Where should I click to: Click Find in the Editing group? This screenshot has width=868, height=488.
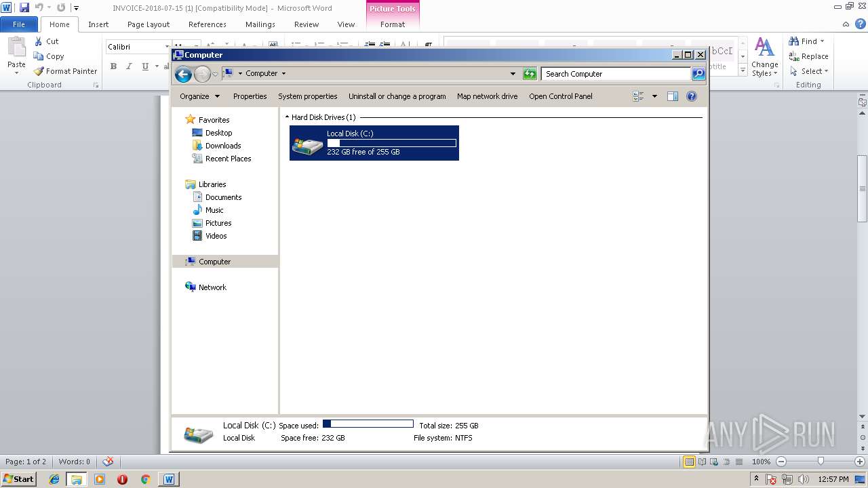click(806, 41)
